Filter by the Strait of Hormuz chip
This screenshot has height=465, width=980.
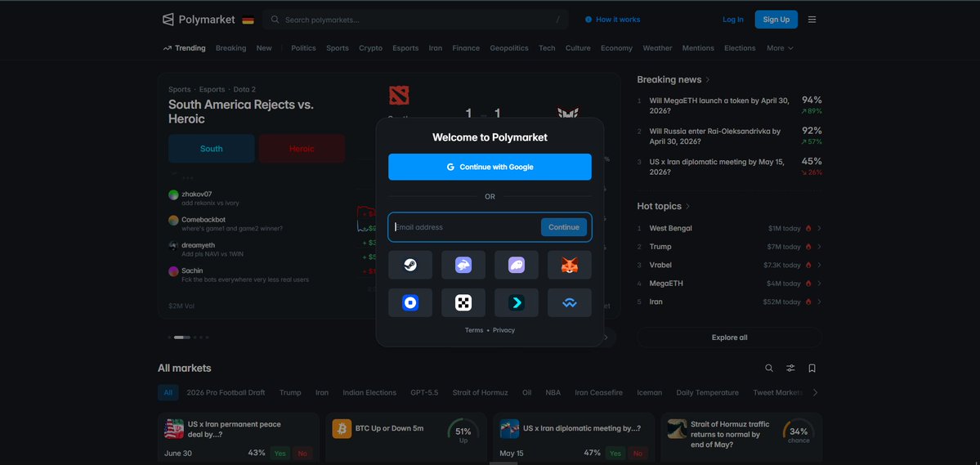(480, 392)
